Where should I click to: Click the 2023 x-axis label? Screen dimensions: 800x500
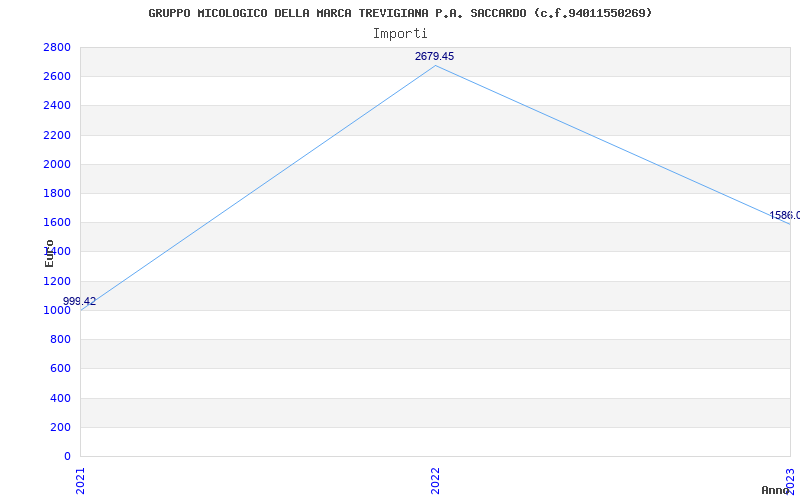click(790, 481)
